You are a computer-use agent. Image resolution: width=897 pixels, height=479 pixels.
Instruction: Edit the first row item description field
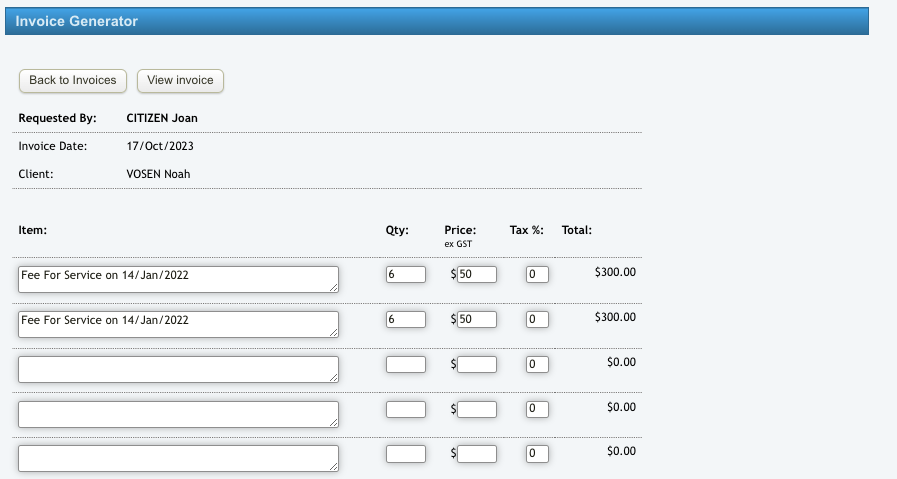pyautogui.click(x=178, y=279)
